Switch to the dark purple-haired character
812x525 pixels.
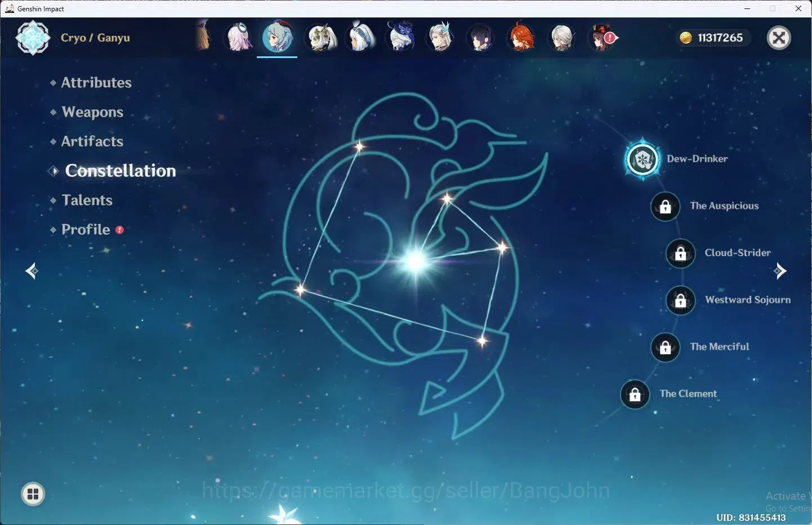(x=481, y=37)
